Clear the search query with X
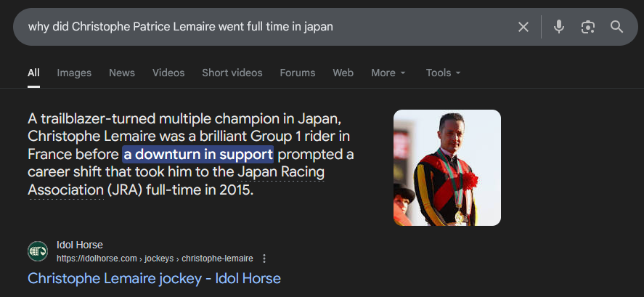 [523, 27]
